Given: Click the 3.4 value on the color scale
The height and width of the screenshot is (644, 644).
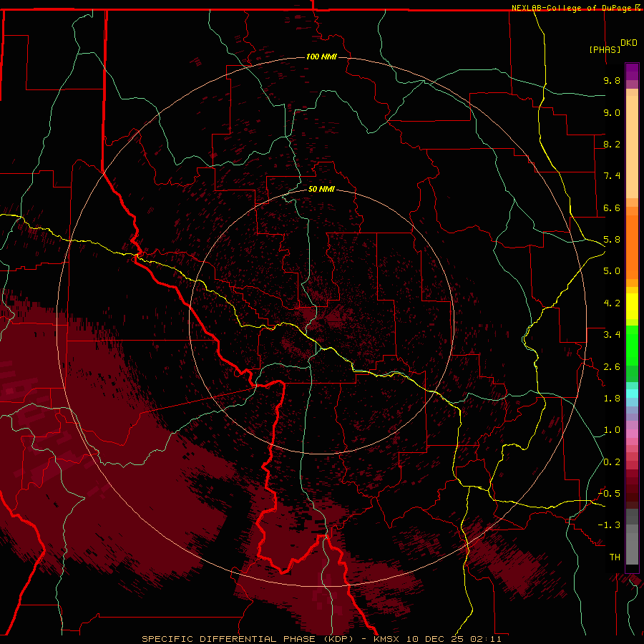Looking at the screenshot, I should 612,335.
